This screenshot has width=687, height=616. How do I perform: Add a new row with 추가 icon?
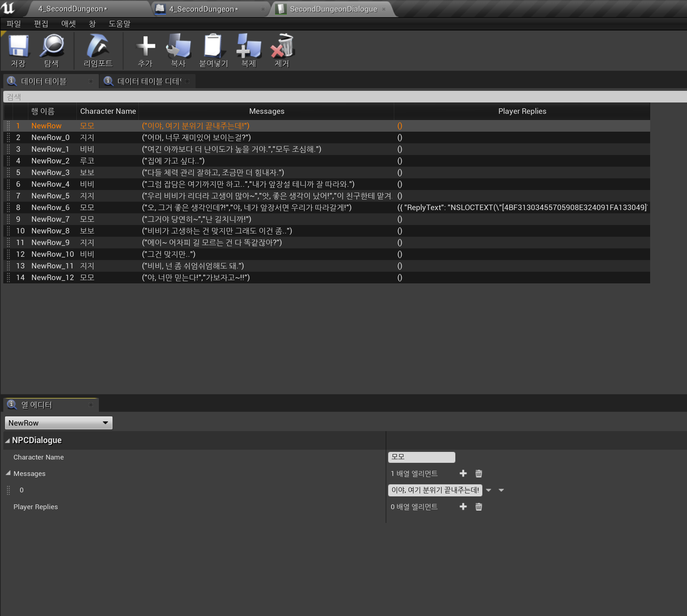[145, 47]
